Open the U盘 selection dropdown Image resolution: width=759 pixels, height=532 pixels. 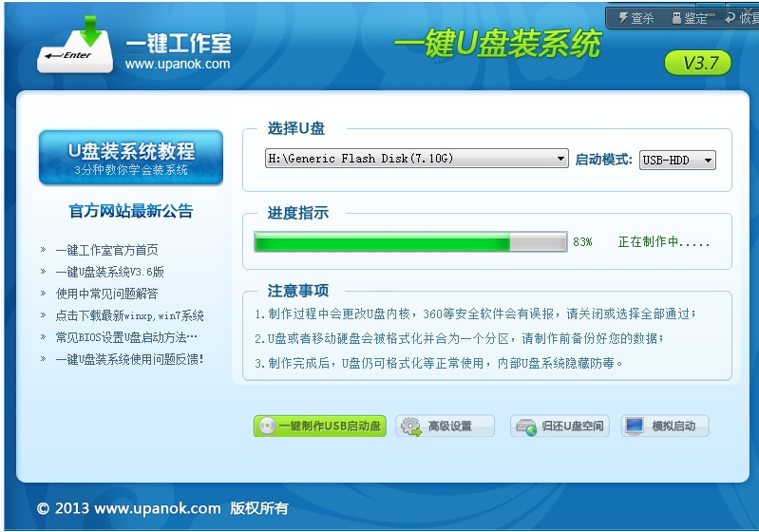coord(416,160)
